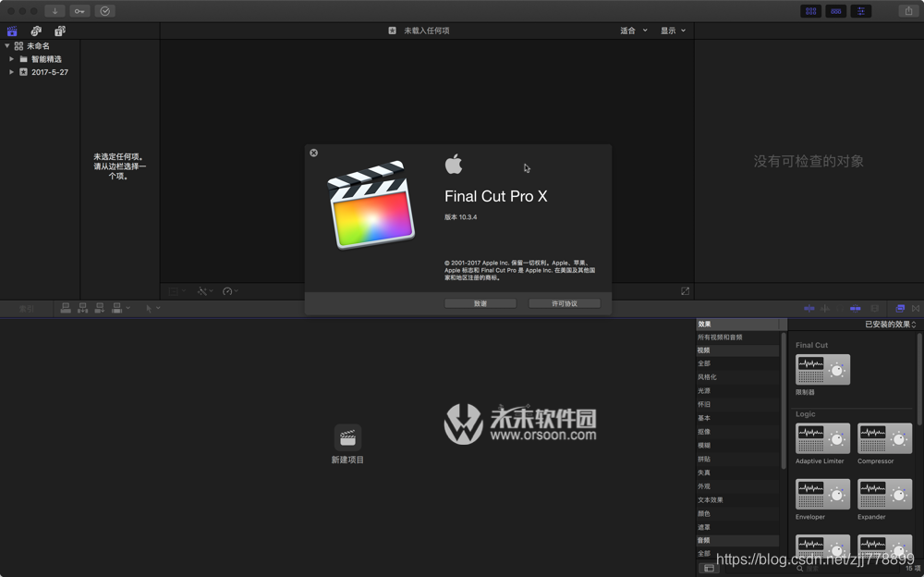The image size is (924, 577).
Task: Select the 智能精选 folder row
Action: click(40, 59)
